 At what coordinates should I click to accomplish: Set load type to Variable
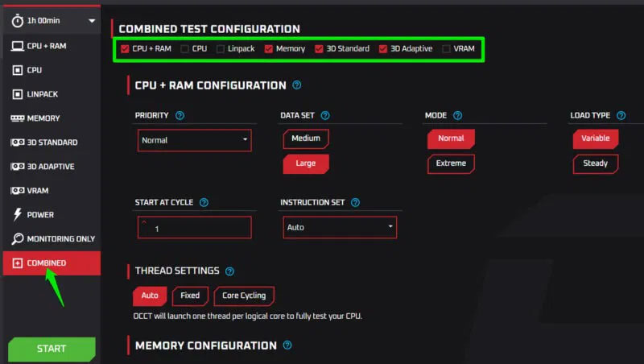[x=596, y=139]
